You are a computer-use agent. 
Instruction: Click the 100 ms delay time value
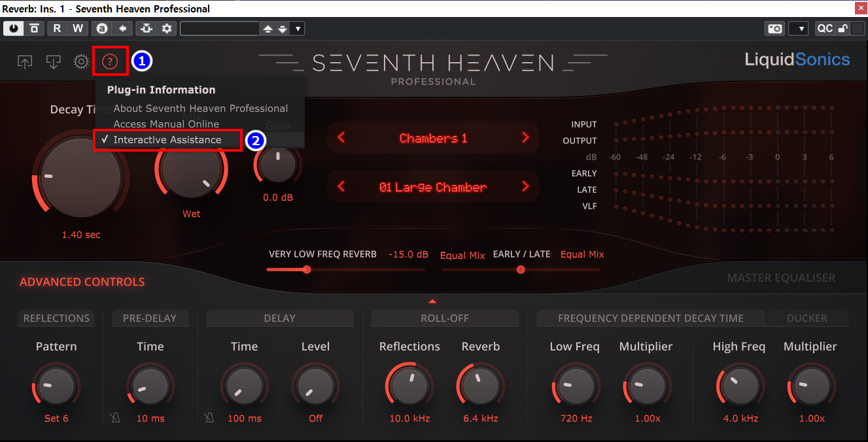coord(245,418)
